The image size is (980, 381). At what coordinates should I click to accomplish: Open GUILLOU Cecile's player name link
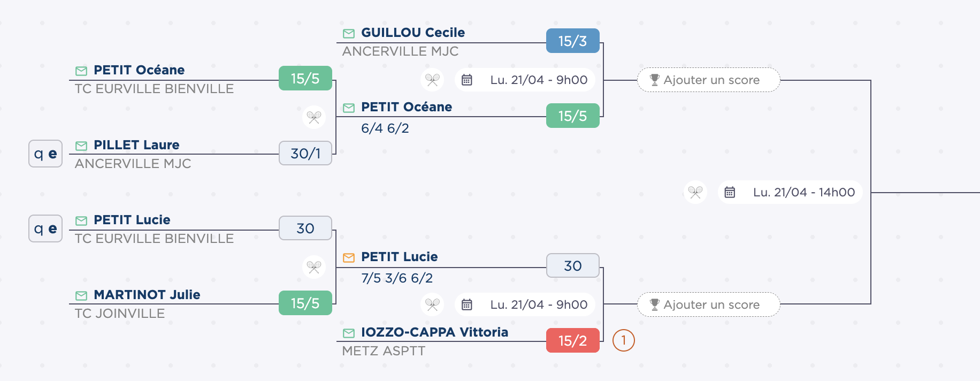point(412,33)
